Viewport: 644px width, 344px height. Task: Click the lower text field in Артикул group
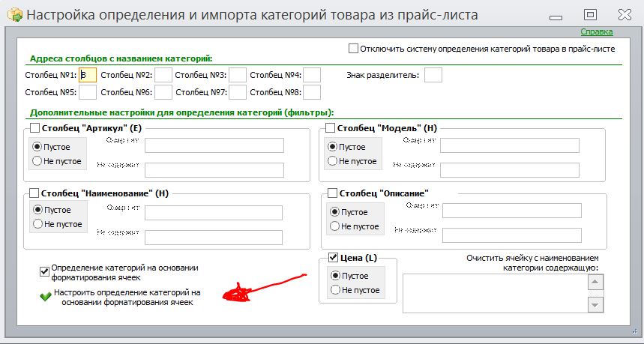coord(214,170)
